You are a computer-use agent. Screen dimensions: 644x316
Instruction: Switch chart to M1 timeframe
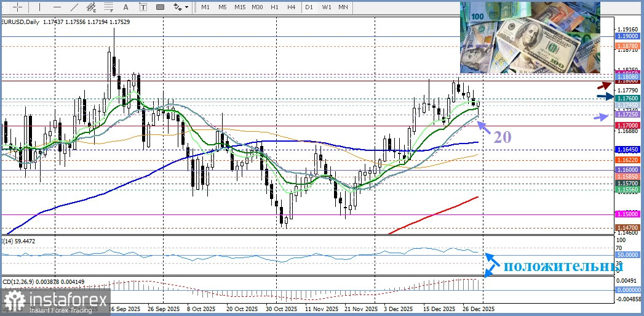pos(205,7)
